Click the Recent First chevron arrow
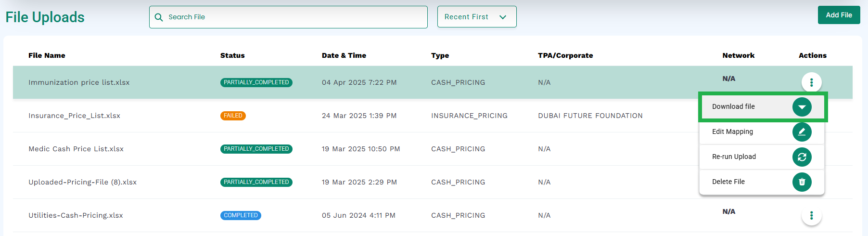 coord(503,17)
